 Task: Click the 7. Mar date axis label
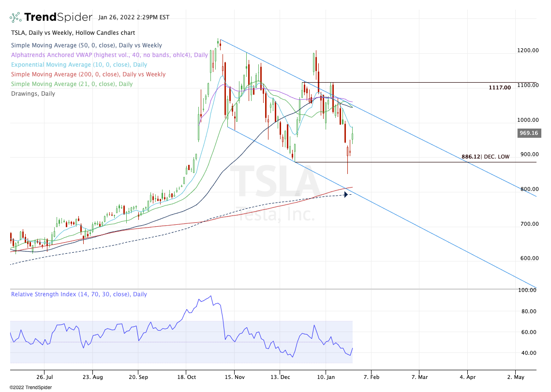[x=419, y=377]
